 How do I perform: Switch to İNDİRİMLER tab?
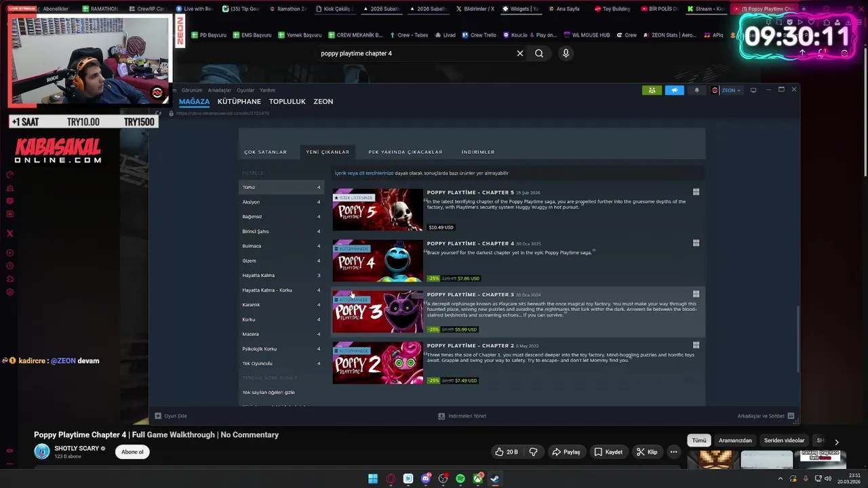click(478, 152)
